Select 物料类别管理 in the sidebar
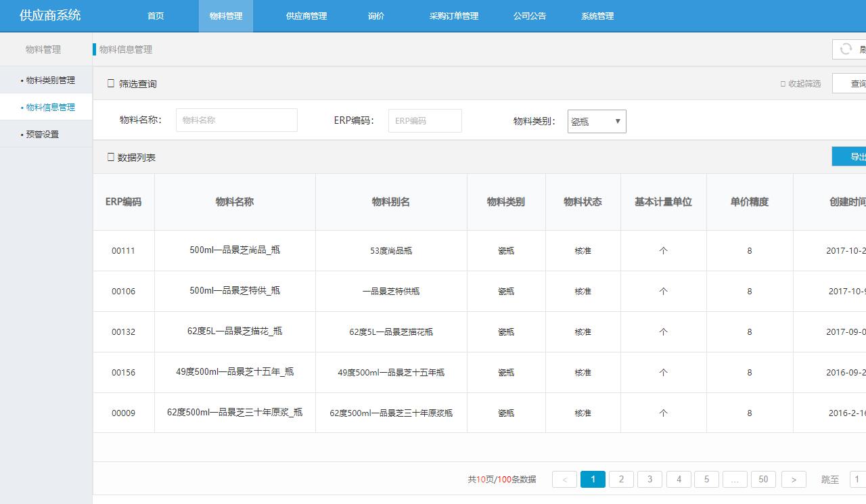 coord(46,80)
